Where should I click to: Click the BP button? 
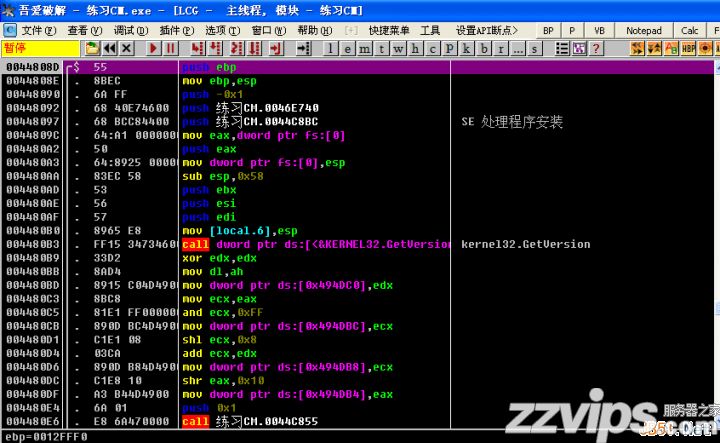point(548,31)
